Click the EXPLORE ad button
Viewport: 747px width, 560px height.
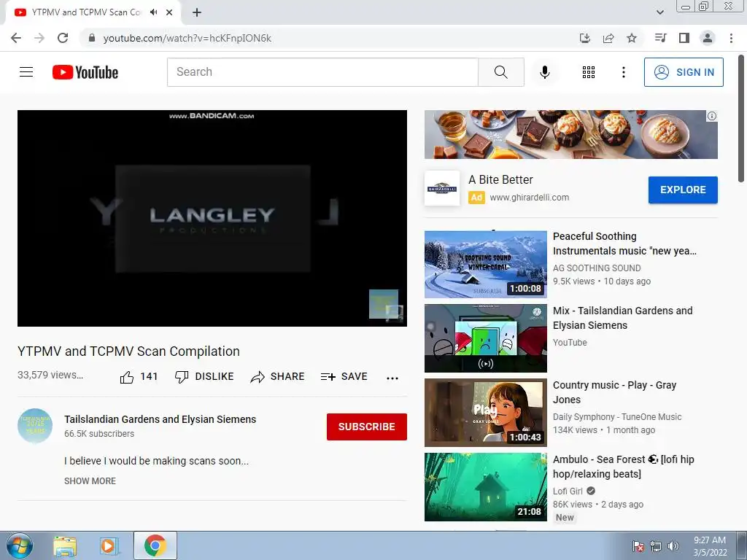click(683, 190)
